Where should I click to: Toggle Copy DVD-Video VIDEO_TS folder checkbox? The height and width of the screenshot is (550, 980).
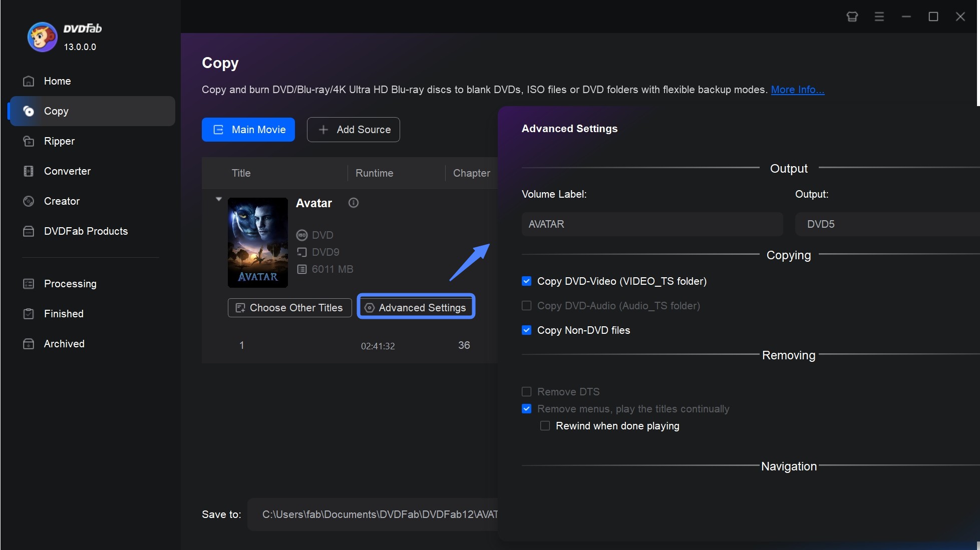pyautogui.click(x=527, y=281)
